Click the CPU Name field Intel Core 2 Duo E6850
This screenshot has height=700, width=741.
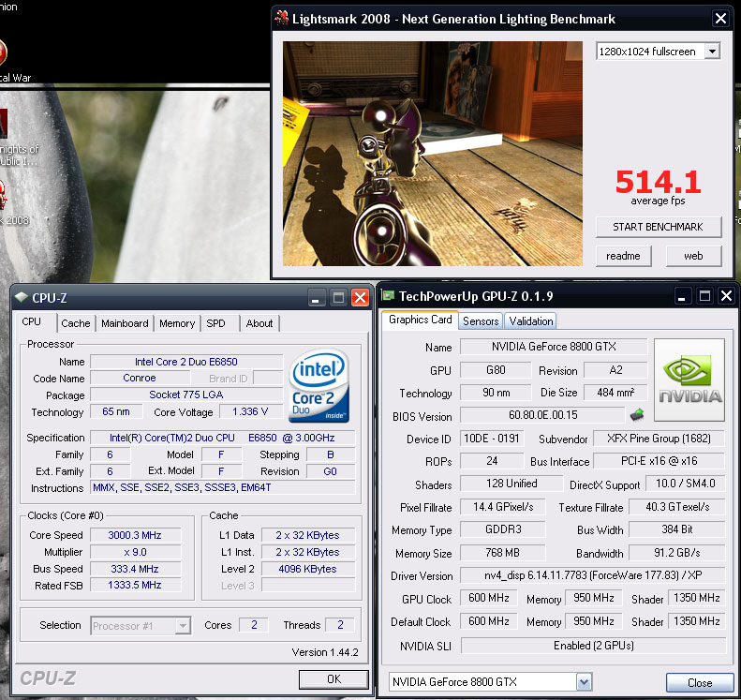coord(186,362)
